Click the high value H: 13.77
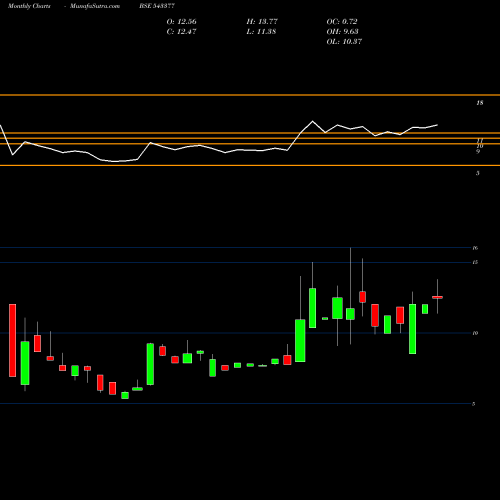 tap(262, 22)
